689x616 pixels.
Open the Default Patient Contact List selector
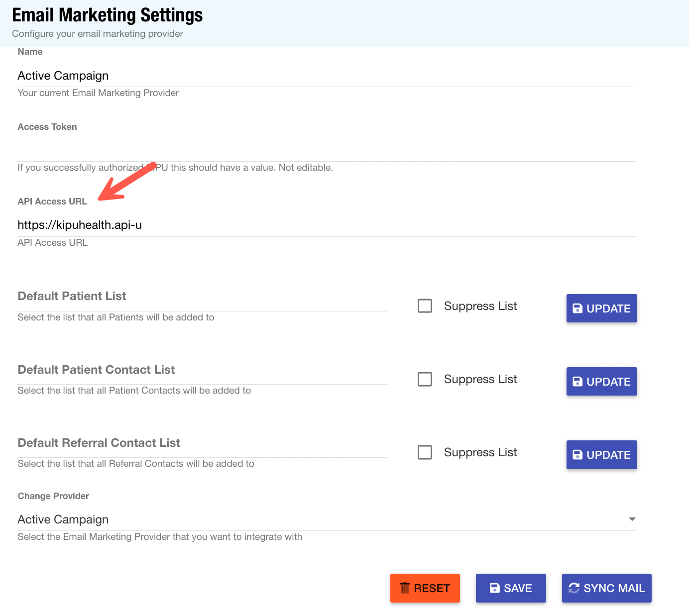[202, 370]
